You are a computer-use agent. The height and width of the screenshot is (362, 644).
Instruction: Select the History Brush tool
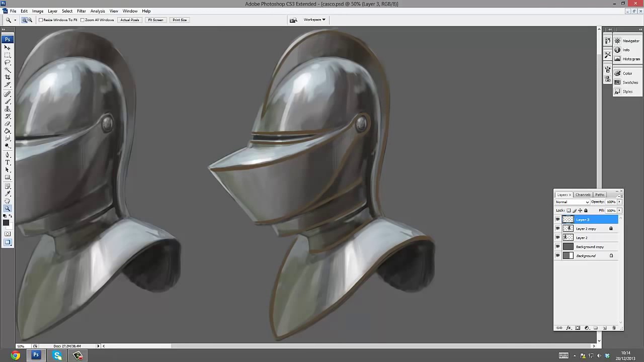(8, 116)
